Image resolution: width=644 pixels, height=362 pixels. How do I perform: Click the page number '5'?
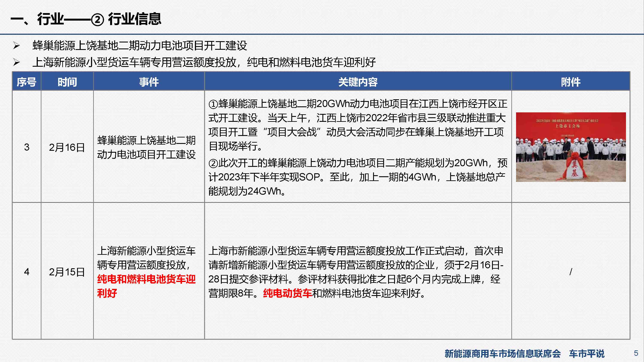coord(636,353)
